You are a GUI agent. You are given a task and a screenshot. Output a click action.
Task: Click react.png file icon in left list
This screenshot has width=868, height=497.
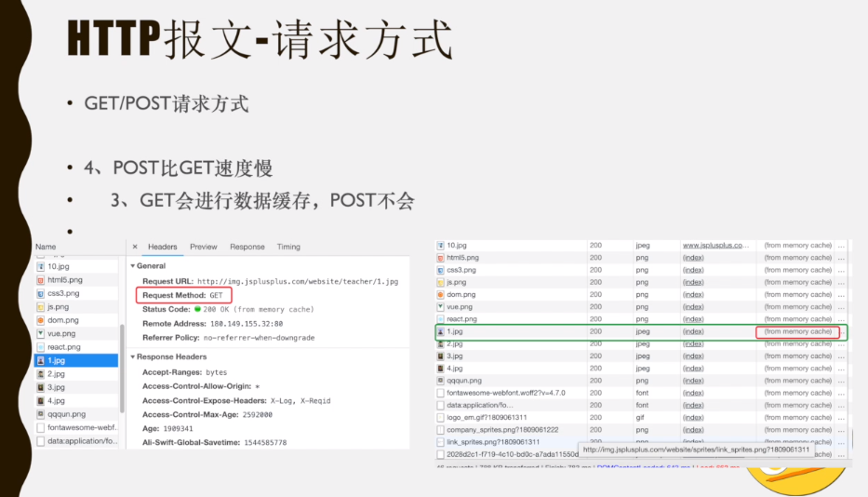point(40,347)
